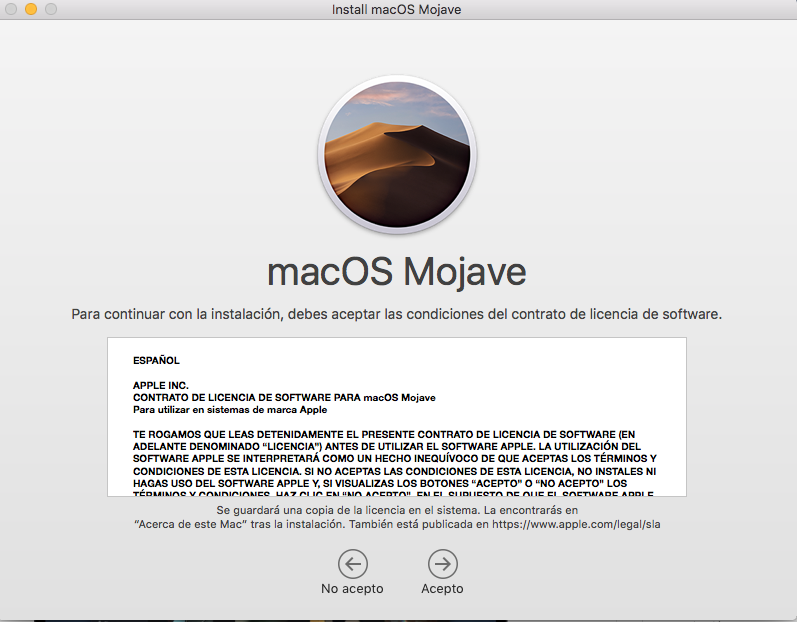The width and height of the screenshot is (797, 622).
Task: Click the ESPAÑOL heading in license text
Action: [156, 360]
